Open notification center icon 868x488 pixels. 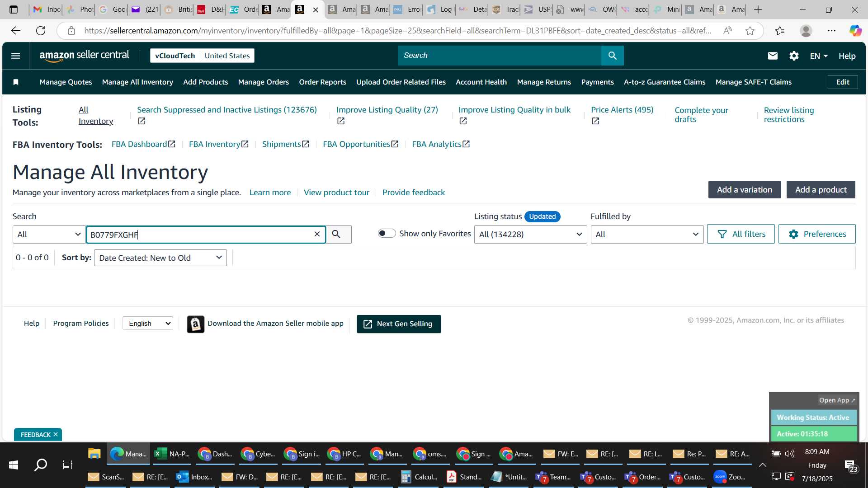[x=850, y=466]
